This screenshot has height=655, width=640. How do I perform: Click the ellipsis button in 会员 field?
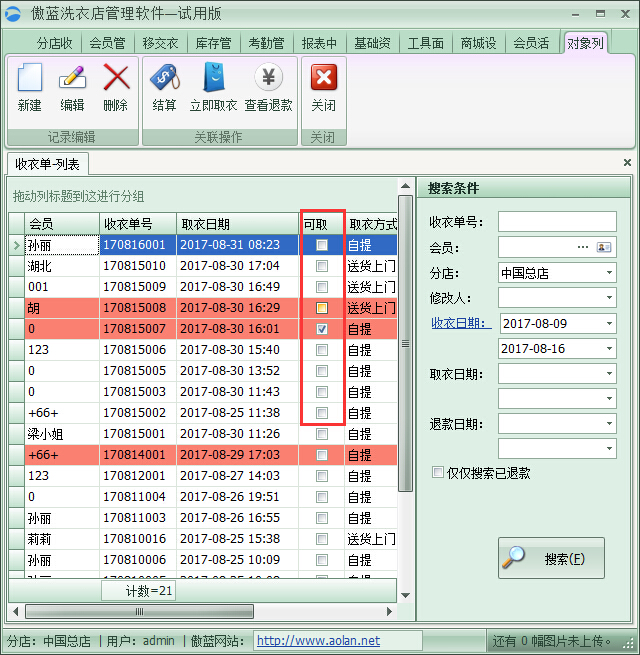tap(583, 247)
